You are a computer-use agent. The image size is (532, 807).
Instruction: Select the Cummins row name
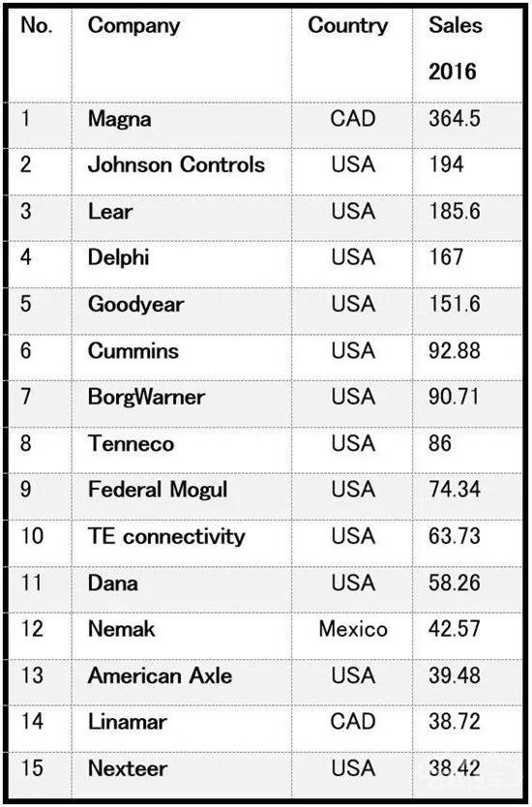(133, 351)
